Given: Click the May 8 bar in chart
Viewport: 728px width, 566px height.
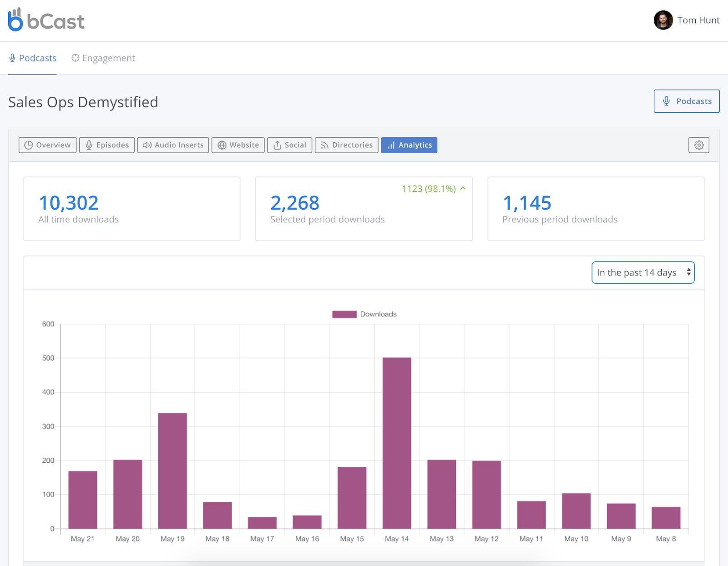Looking at the screenshot, I should click(666, 518).
